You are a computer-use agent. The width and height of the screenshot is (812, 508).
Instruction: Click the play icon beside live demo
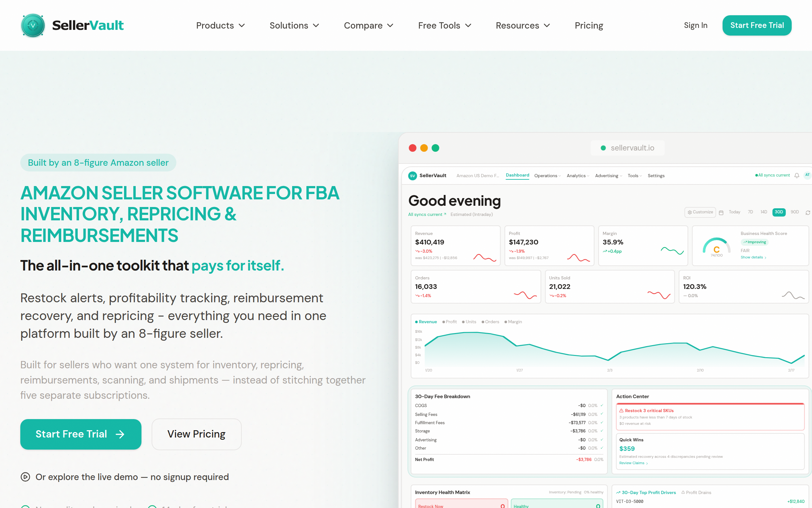pyautogui.click(x=25, y=477)
